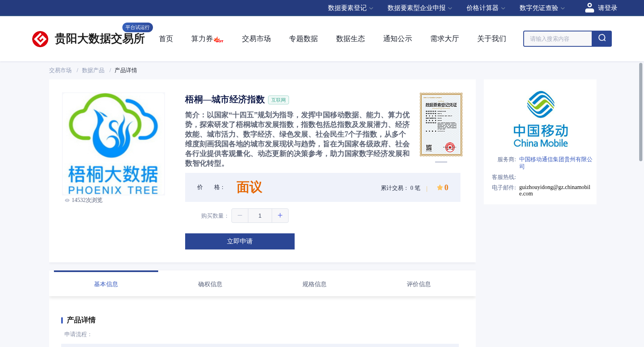Open the 价格计算器 dropdown
Screen dimensions: 644x347
(486, 8)
